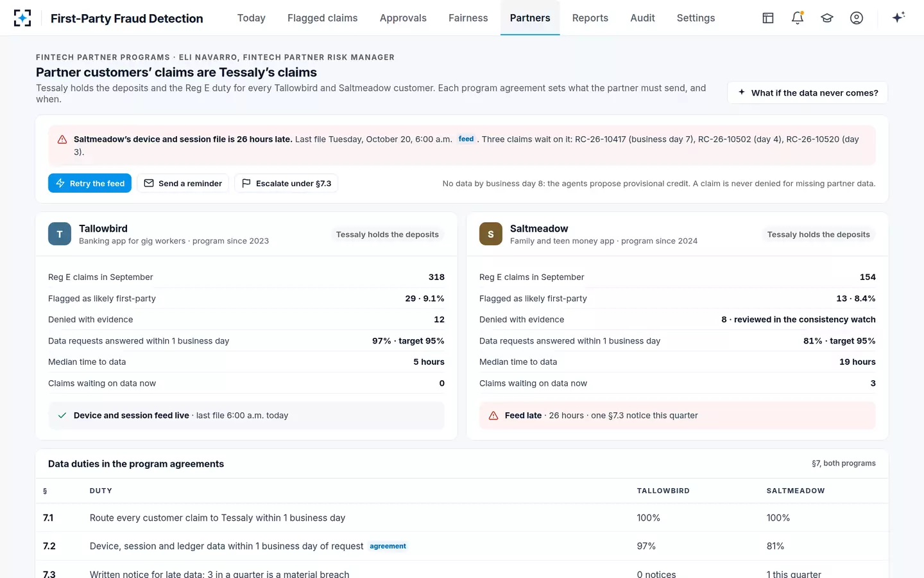Click the Saltmeadow S avatar
This screenshot has width=924, height=578.
491,234
